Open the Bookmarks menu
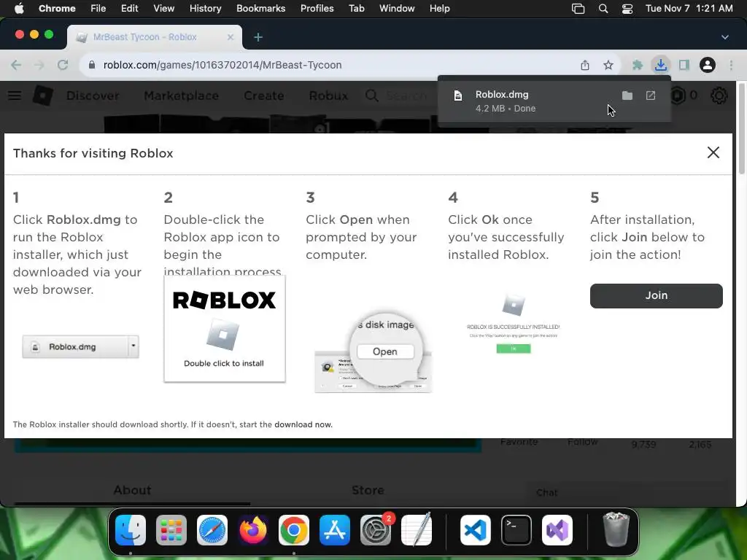The height and width of the screenshot is (560, 747). [260, 8]
